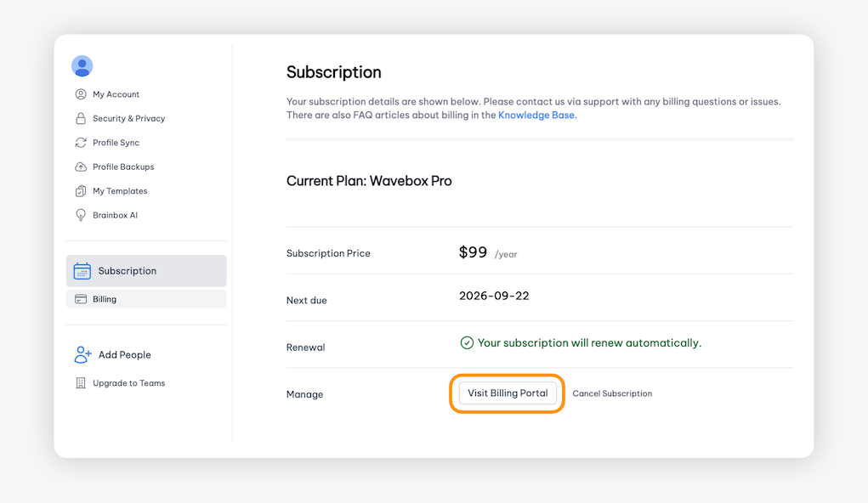This screenshot has width=868, height=503.
Task: Click the My Account person icon
Action: point(81,94)
